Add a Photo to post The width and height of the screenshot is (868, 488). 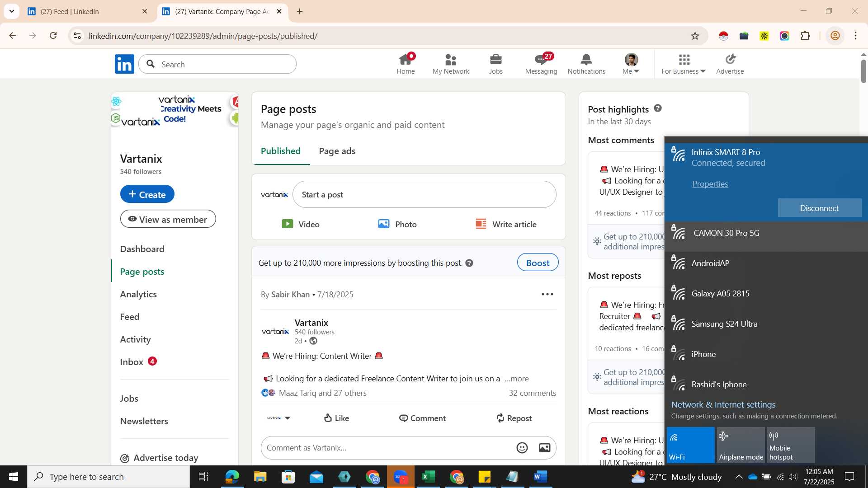(x=397, y=224)
